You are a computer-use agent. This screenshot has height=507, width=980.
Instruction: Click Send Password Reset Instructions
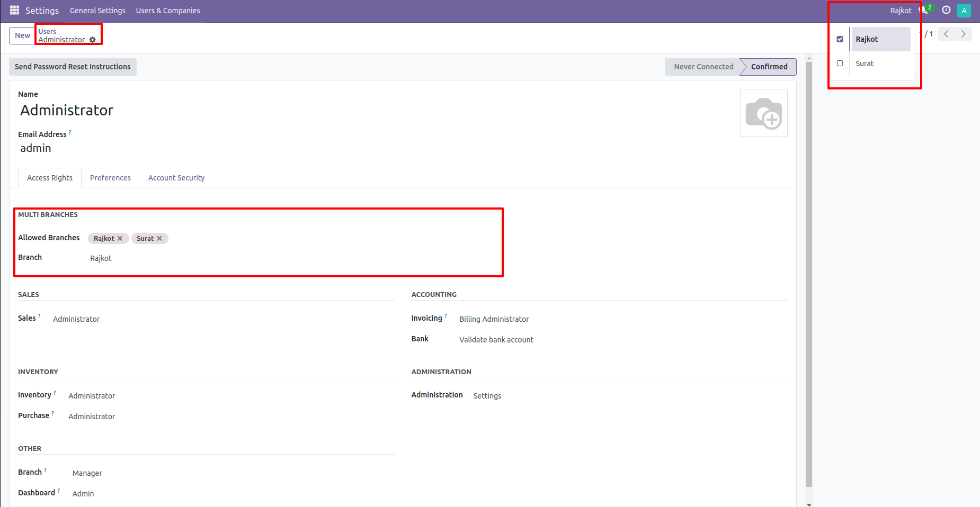73,67
